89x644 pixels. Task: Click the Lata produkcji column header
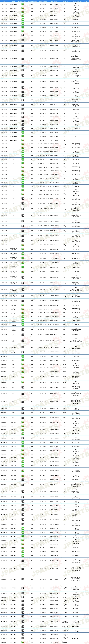[x=43, y=1]
